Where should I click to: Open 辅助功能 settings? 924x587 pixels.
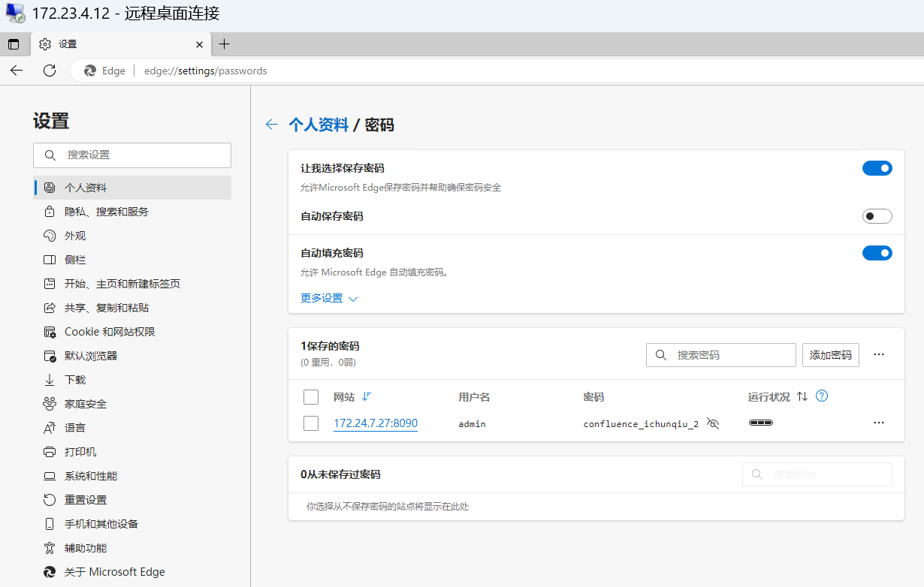tap(132, 548)
